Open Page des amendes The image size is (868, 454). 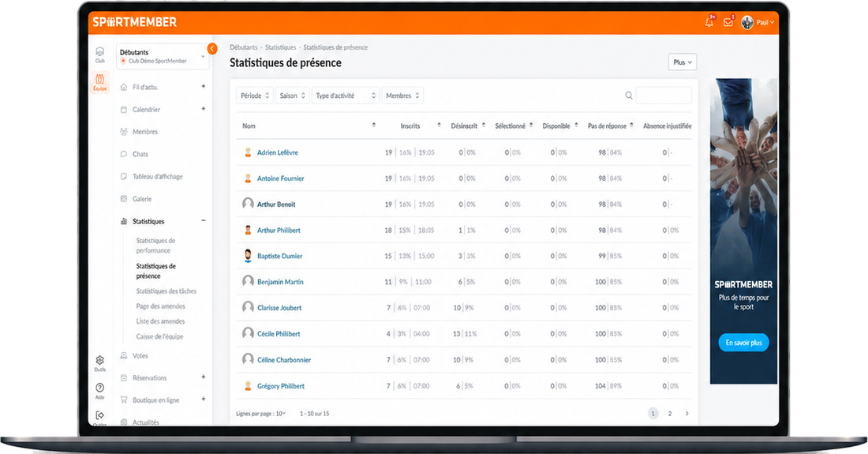point(160,306)
